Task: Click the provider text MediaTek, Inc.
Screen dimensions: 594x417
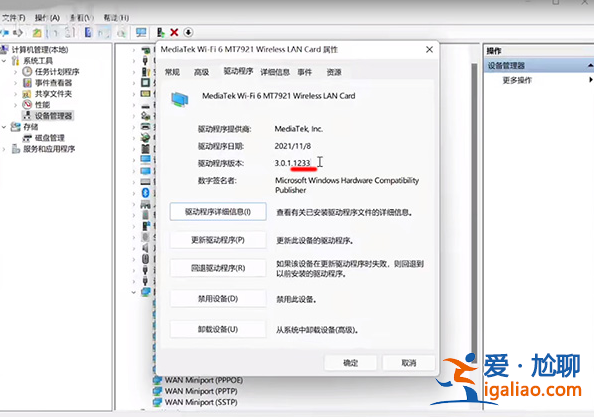Action: click(299, 129)
